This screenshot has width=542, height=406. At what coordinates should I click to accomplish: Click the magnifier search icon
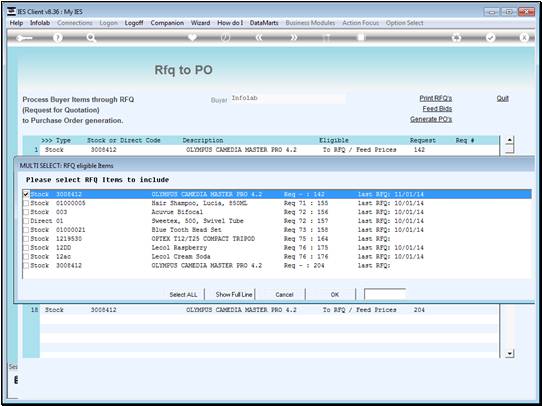pos(91,38)
